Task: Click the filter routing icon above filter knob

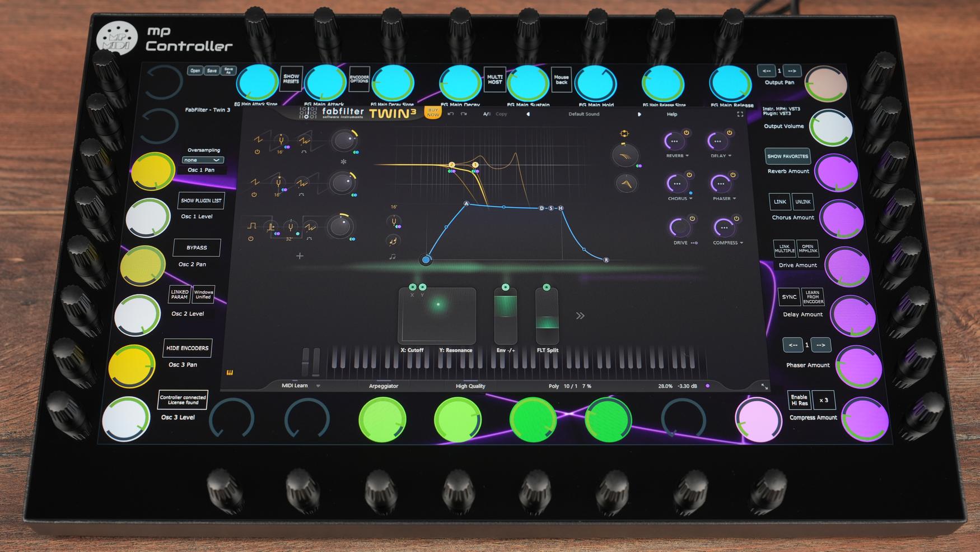Action: pyautogui.click(x=624, y=133)
